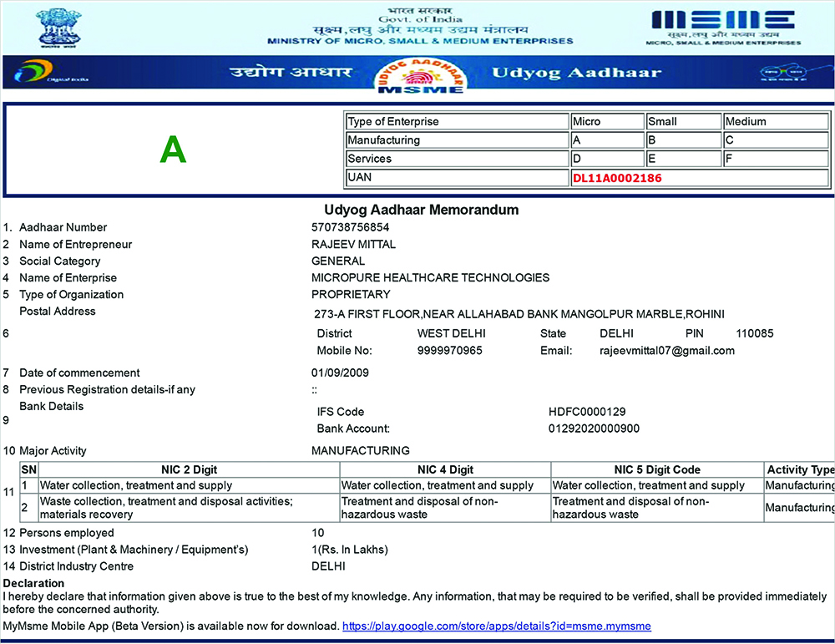Click the Hindi title उद्योग आधार on banner
This screenshot has height=644, width=835.
291,72
